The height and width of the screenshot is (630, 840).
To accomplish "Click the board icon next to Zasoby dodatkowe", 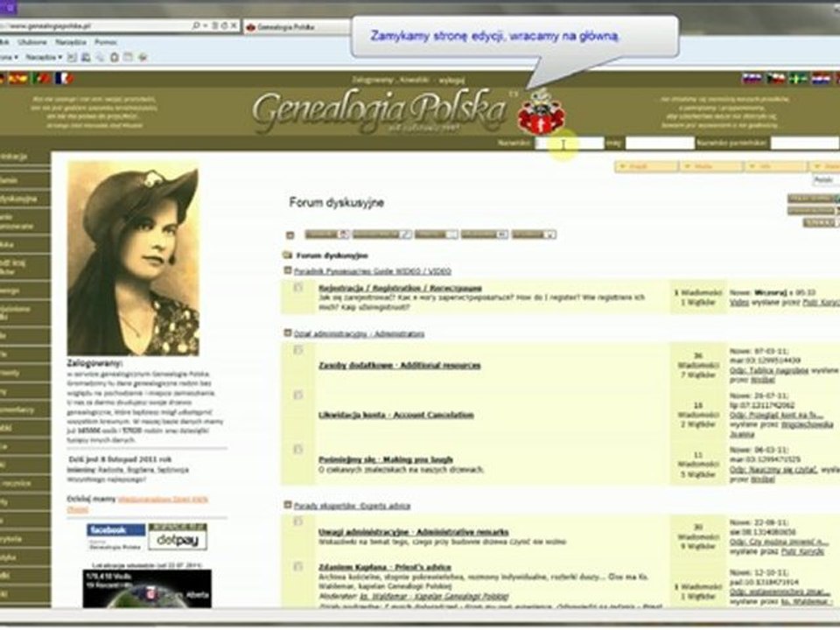I will coord(298,350).
